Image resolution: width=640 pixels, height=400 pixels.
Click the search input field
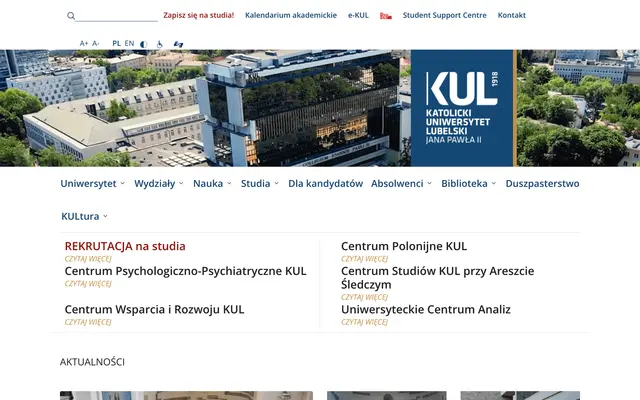116,16
